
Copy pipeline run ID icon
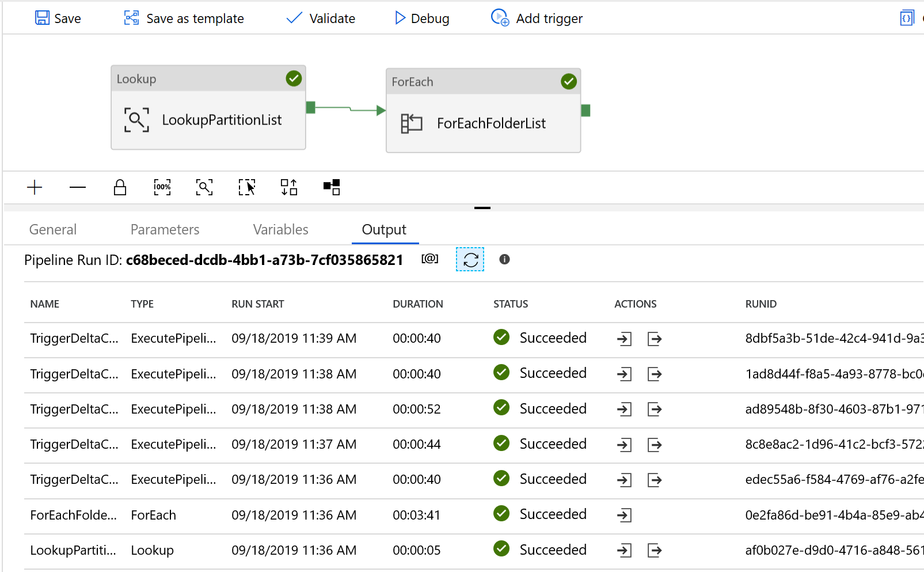pyautogui.click(x=429, y=259)
